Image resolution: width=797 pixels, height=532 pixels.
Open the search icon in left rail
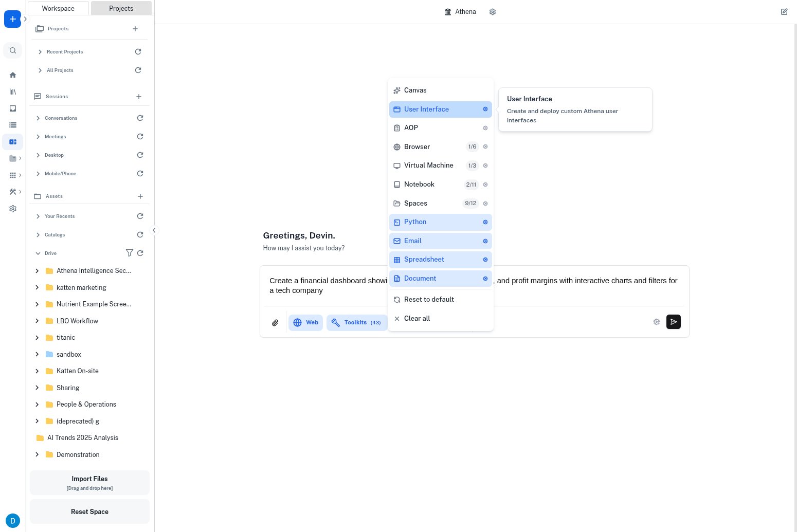pos(13,50)
